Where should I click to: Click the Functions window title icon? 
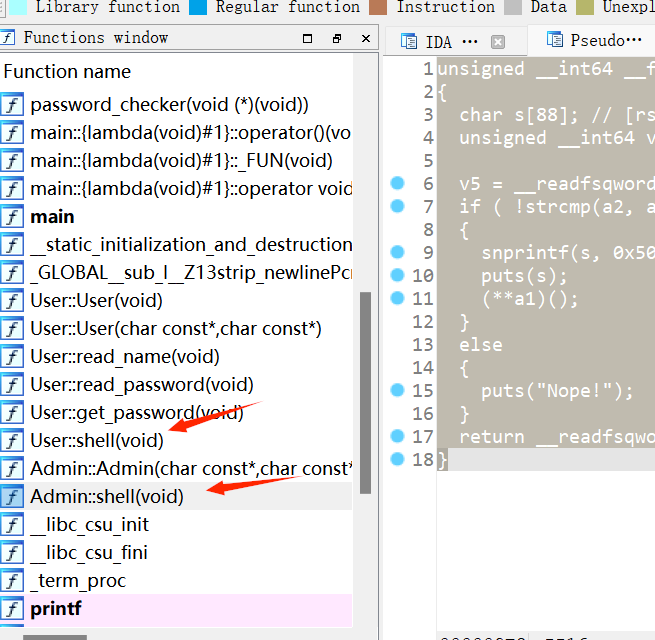click(9, 38)
